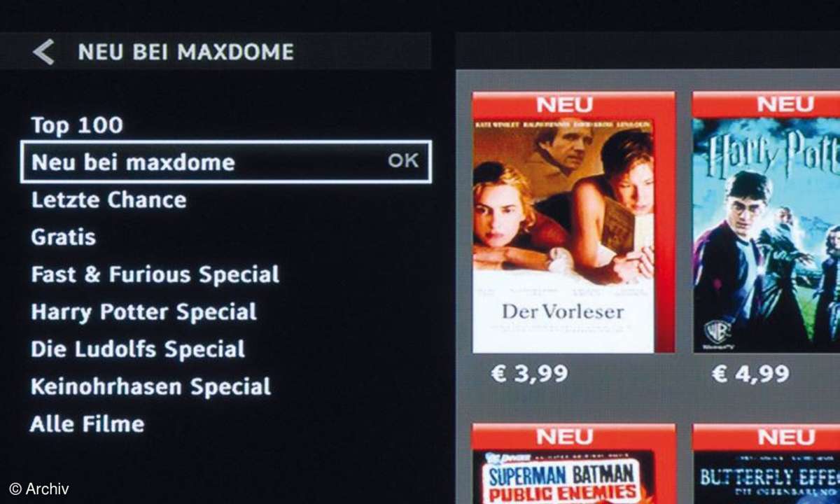Click the NEU badge above the Harry Potter cover
The width and height of the screenshot is (840, 504).
pos(785,105)
